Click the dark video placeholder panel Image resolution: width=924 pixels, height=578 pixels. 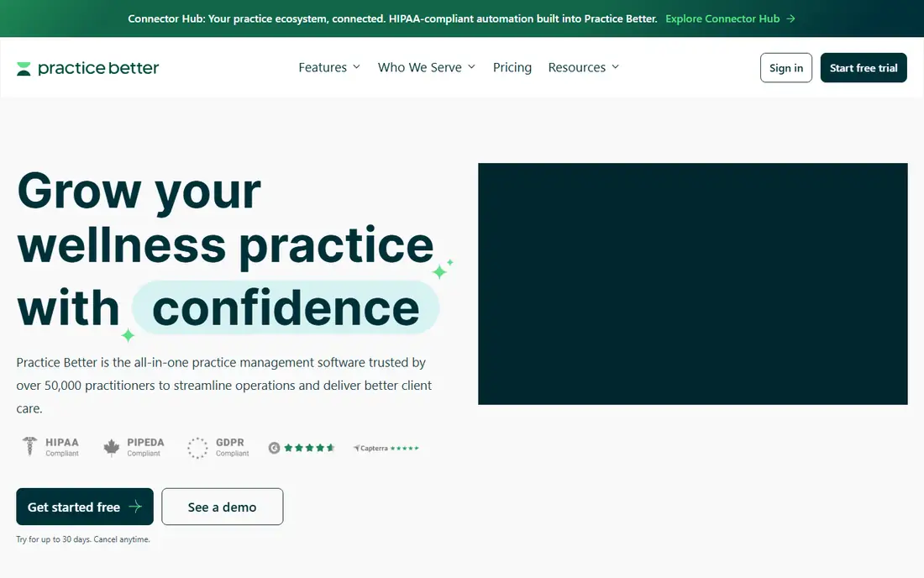click(692, 283)
